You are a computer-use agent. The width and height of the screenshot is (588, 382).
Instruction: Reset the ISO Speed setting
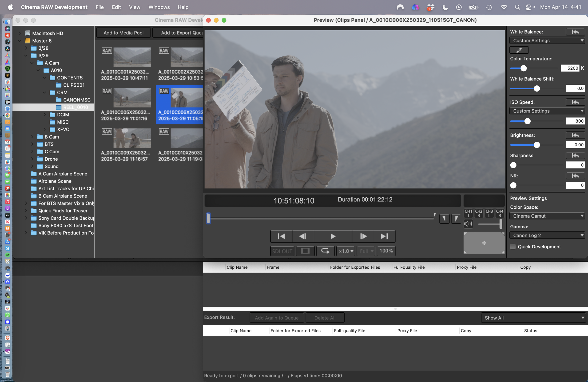click(x=575, y=102)
